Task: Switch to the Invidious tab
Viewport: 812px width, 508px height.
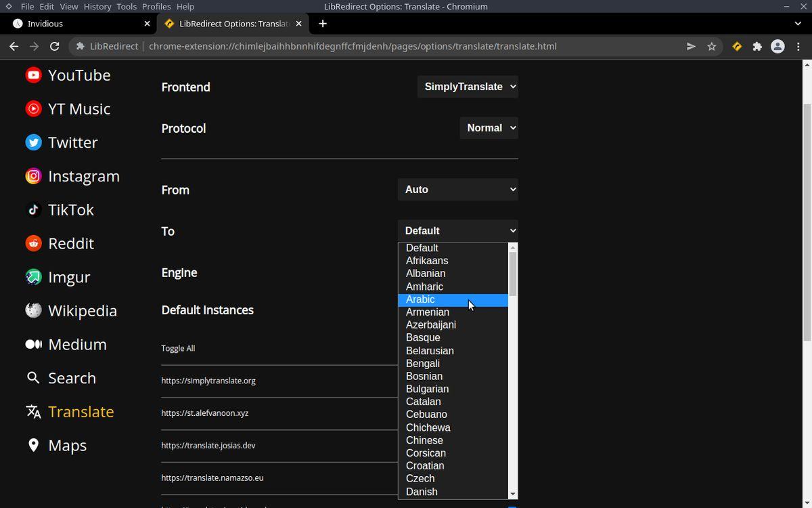Action: point(81,24)
